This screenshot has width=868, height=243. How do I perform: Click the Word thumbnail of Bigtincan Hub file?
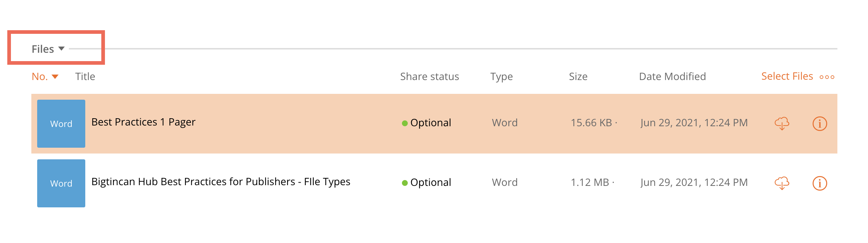(61, 183)
